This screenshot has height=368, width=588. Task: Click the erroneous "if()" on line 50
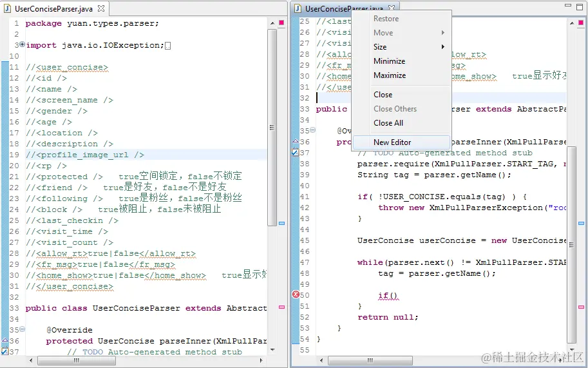coord(388,295)
